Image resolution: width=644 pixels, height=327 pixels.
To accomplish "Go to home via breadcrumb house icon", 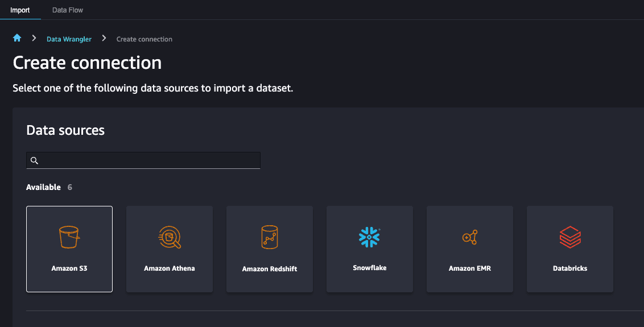I will point(17,38).
